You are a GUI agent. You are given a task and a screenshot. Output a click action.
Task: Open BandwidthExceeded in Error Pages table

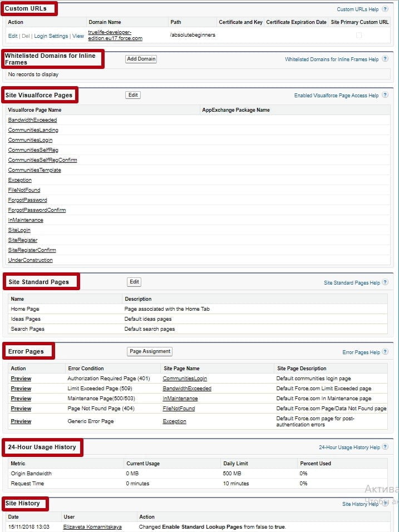coord(187,389)
